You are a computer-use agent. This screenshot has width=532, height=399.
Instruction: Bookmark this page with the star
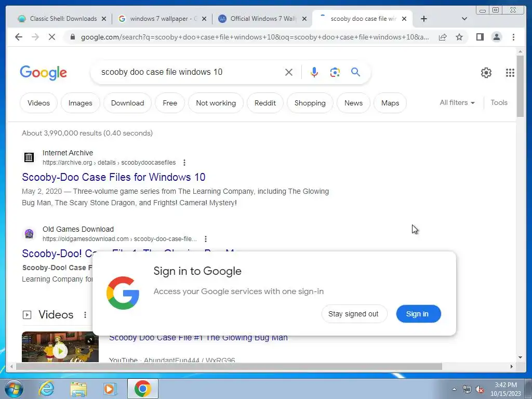pos(459,37)
